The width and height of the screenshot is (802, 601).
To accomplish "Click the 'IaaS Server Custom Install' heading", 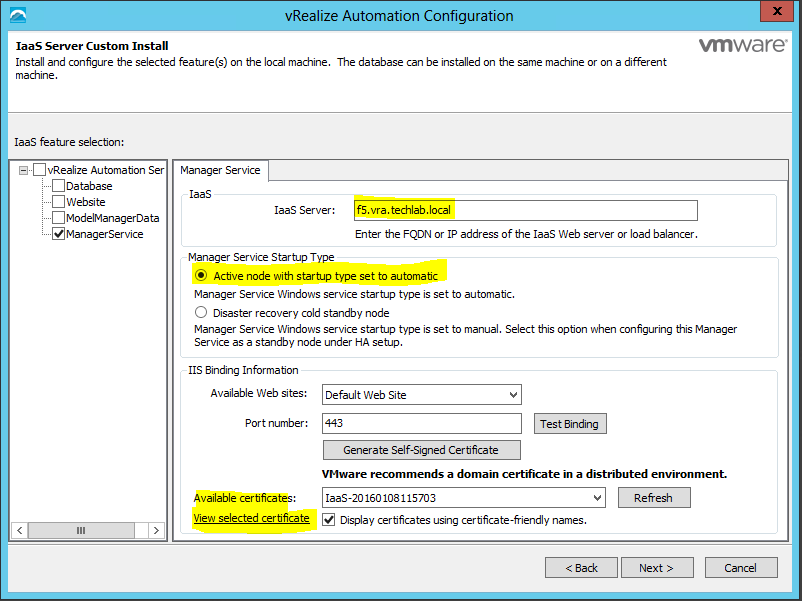I will click(92, 46).
